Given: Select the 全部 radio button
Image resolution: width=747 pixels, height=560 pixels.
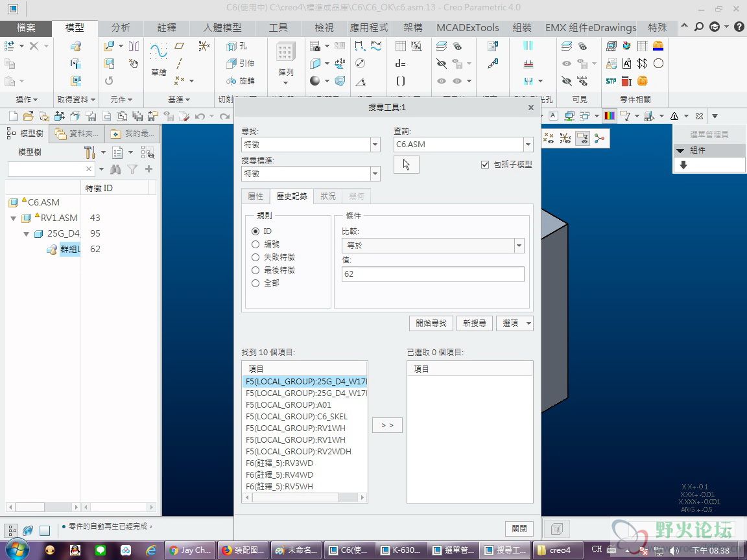Looking at the screenshot, I should point(255,283).
